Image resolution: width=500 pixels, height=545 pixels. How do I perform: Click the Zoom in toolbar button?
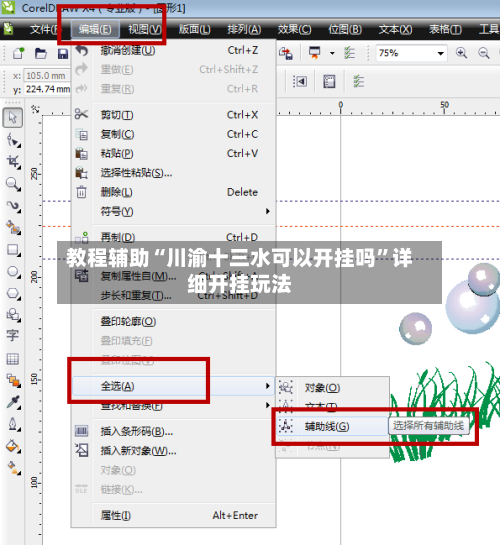(x=461, y=53)
